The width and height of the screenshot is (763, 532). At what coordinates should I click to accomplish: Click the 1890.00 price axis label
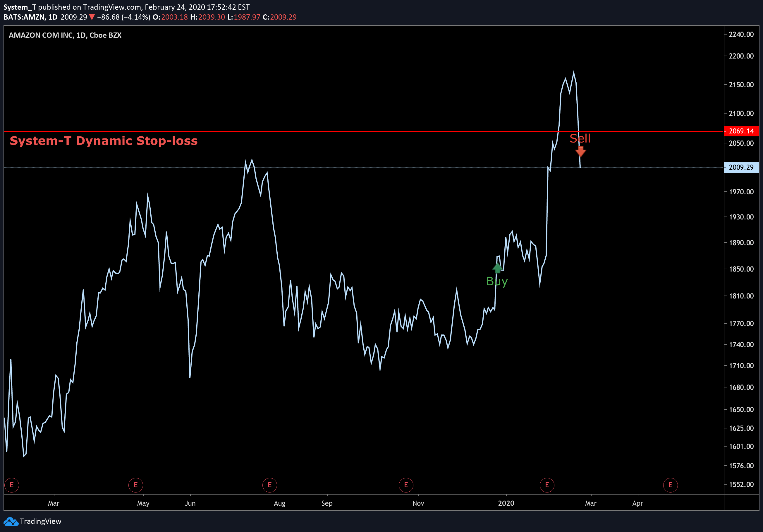pyautogui.click(x=741, y=243)
